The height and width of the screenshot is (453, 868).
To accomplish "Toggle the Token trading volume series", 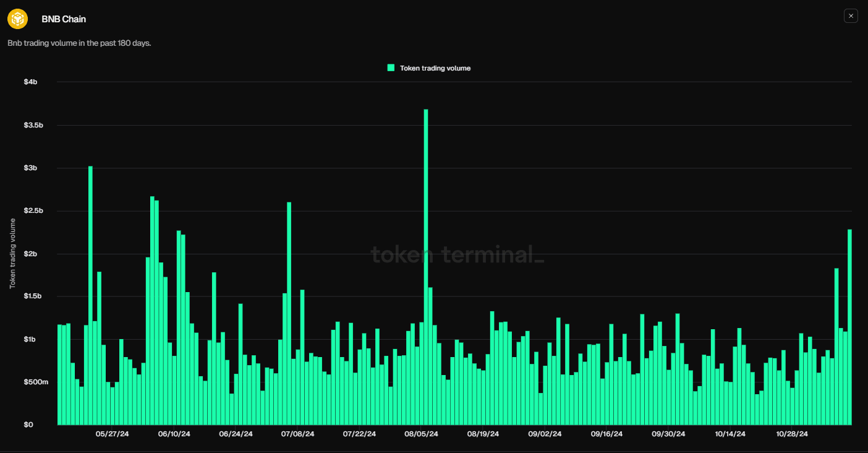I will point(429,67).
